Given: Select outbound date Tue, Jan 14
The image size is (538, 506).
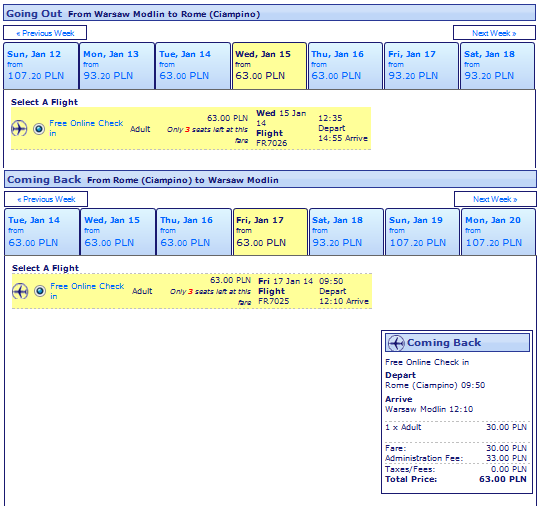Looking at the screenshot, I should tap(193, 66).
